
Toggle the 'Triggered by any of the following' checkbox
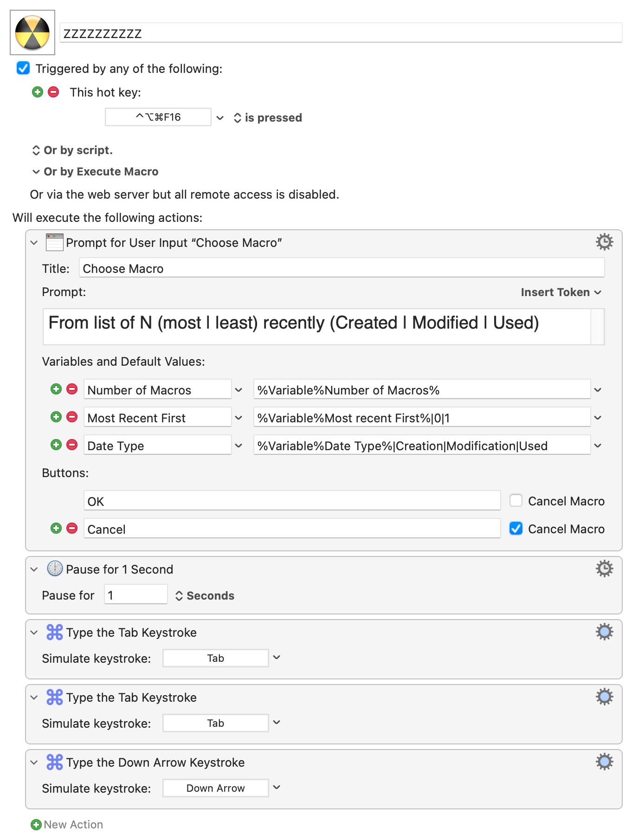23,68
